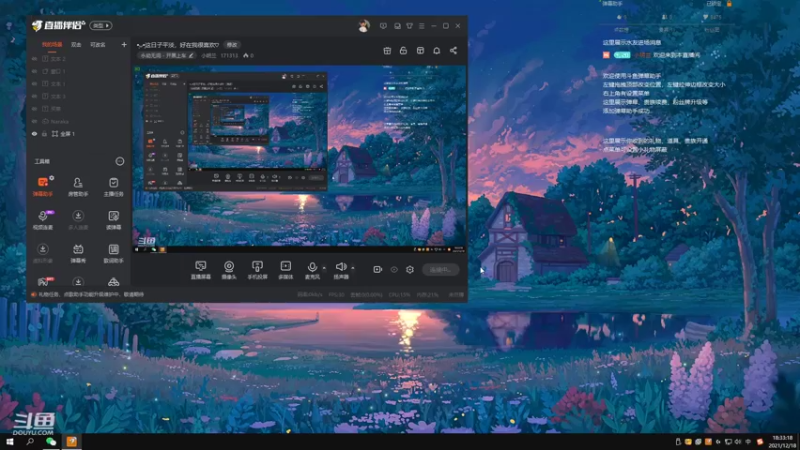800x450 pixels.
Task: Open the user avatar in title bar
Action: 364,26
